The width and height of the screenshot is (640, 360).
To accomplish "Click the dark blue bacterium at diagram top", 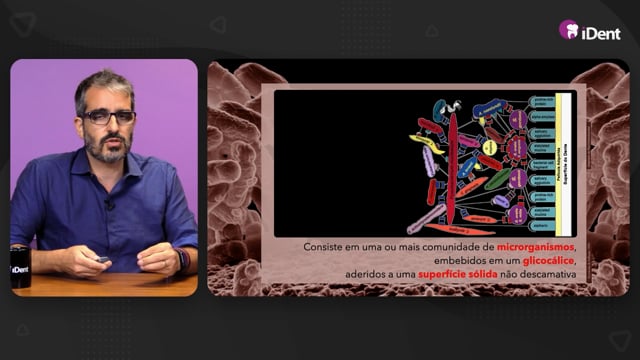I will 490,107.
